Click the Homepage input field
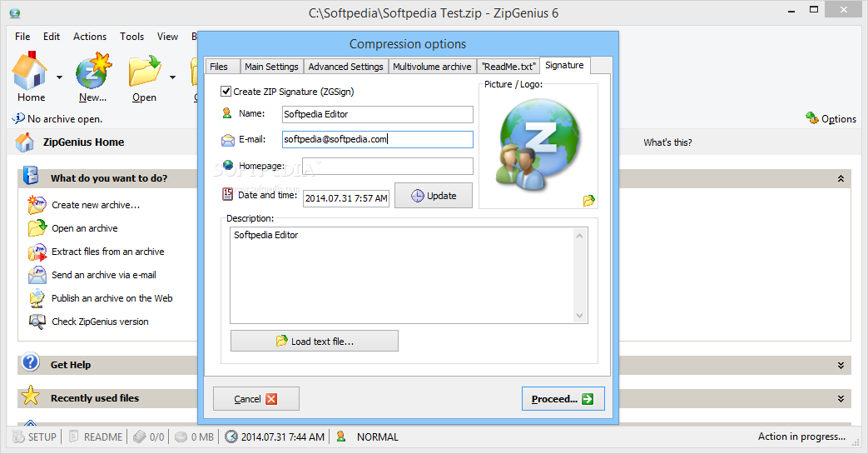 (388, 167)
